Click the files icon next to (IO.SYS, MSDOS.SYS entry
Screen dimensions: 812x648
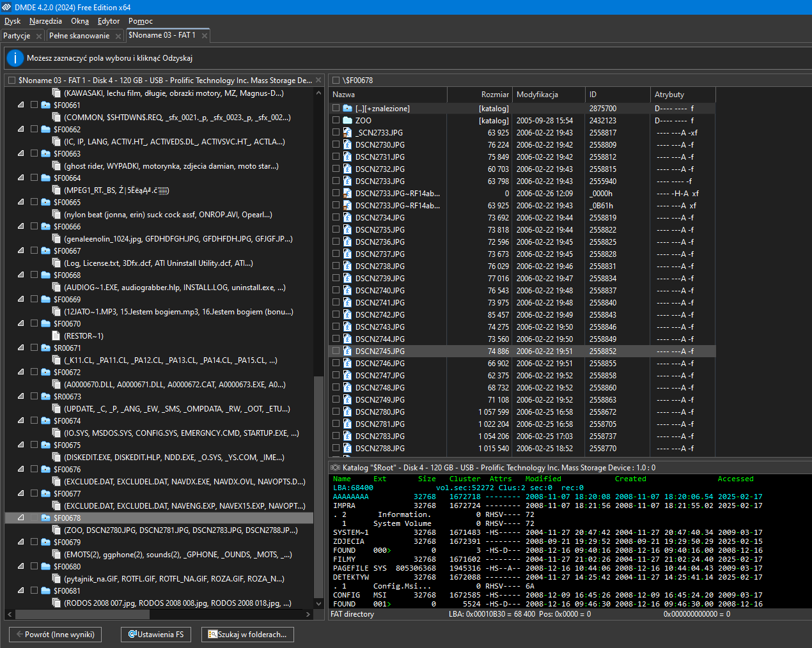pyautogui.click(x=56, y=433)
